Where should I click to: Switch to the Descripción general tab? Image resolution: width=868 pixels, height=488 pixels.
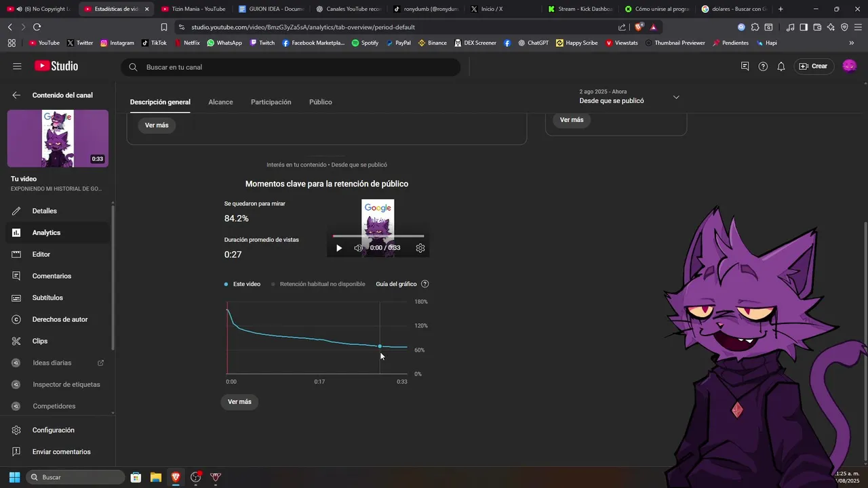[160, 102]
